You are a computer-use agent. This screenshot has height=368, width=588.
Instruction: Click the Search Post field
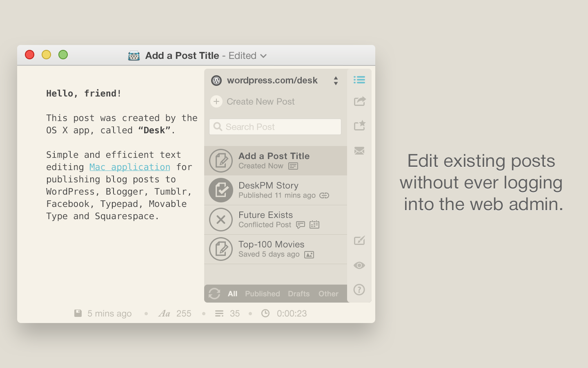[x=275, y=127]
